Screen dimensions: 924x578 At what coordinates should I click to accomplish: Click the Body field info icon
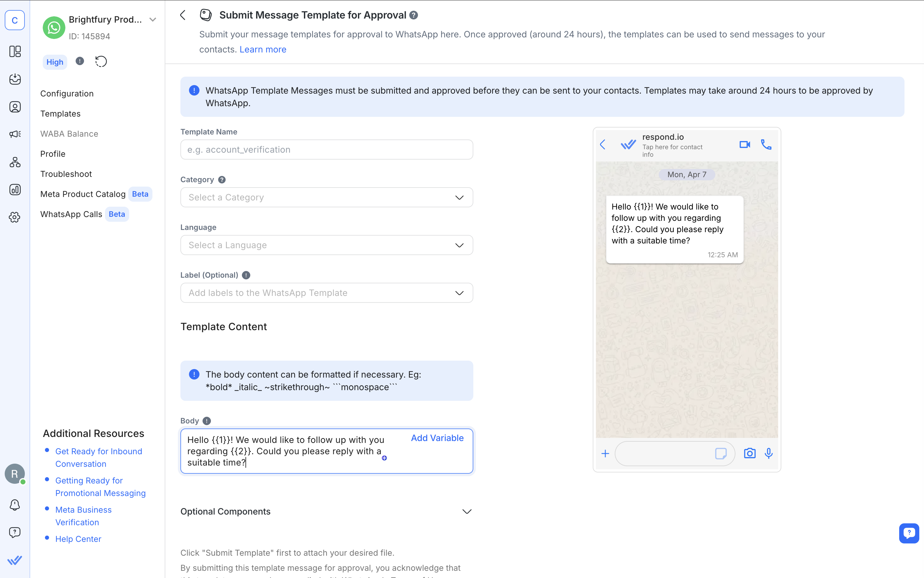click(206, 421)
